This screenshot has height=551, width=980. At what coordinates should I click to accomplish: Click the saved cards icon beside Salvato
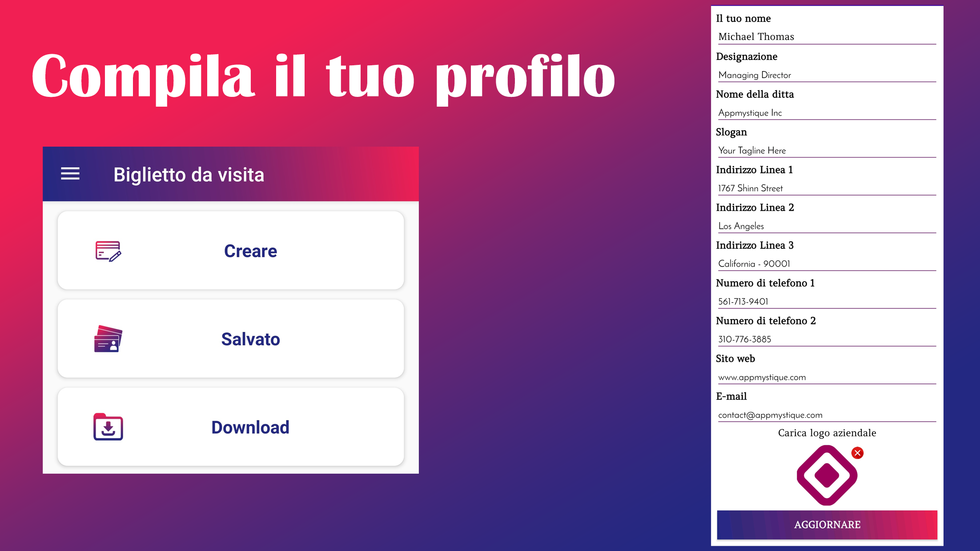pos(108,339)
